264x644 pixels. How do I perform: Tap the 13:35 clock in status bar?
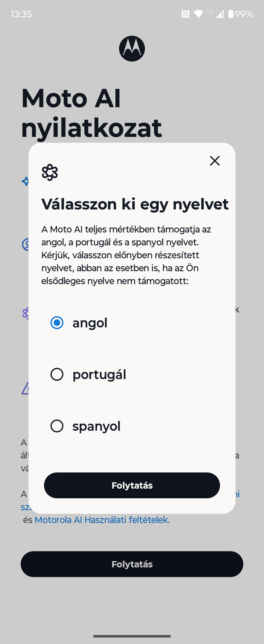(x=21, y=14)
